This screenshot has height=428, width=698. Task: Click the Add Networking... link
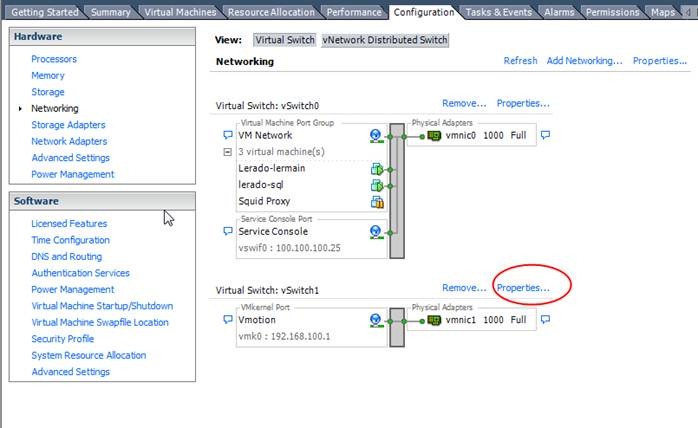tap(584, 61)
